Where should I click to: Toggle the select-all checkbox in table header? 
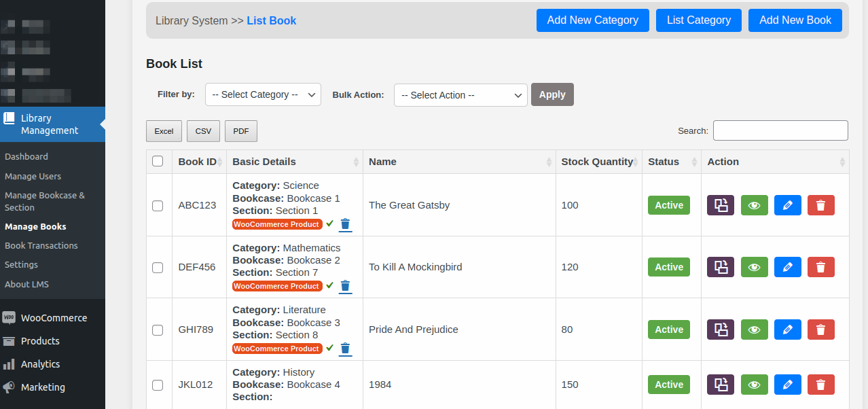click(158, 161)
